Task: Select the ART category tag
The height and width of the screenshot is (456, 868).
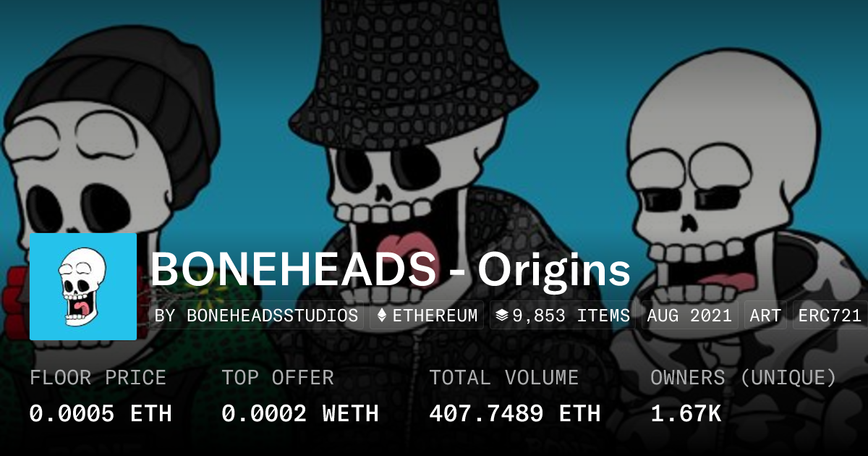Action: [x=765, y=316]
